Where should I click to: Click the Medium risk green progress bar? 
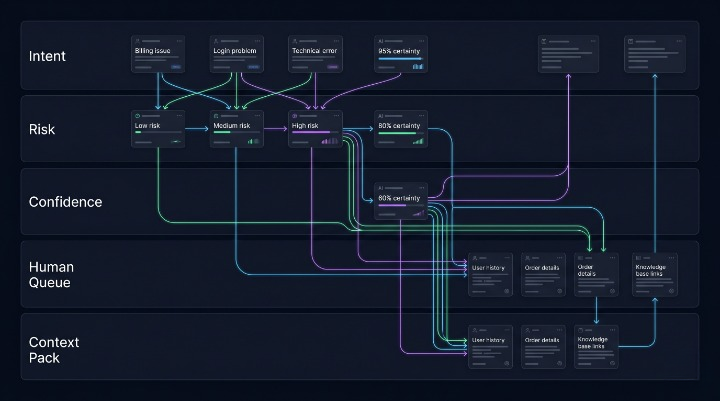coord(222,132)
